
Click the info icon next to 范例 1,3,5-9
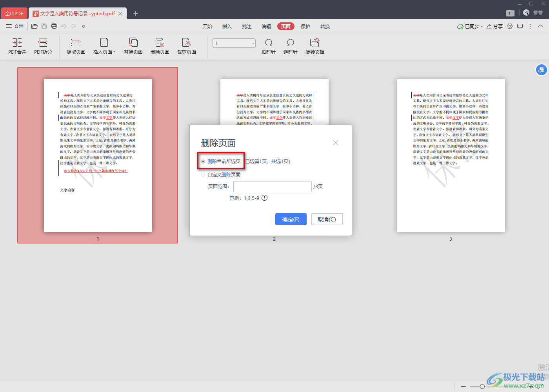point(265,198)
